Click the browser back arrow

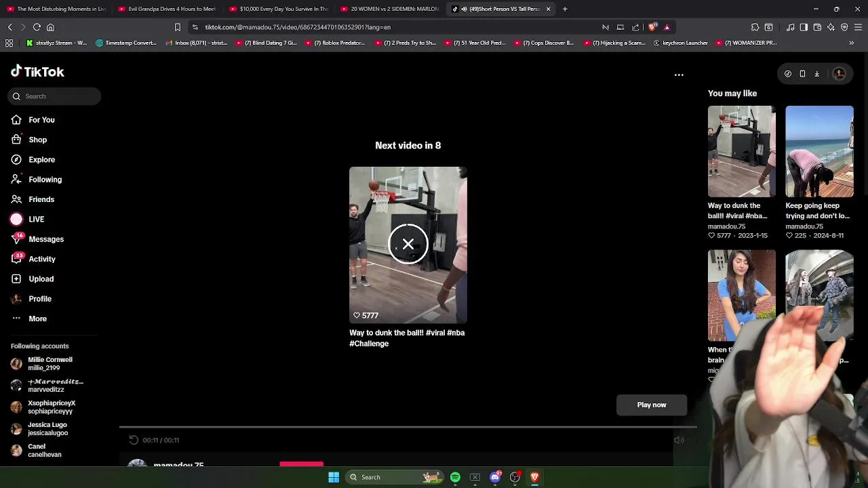coord(9,27)
